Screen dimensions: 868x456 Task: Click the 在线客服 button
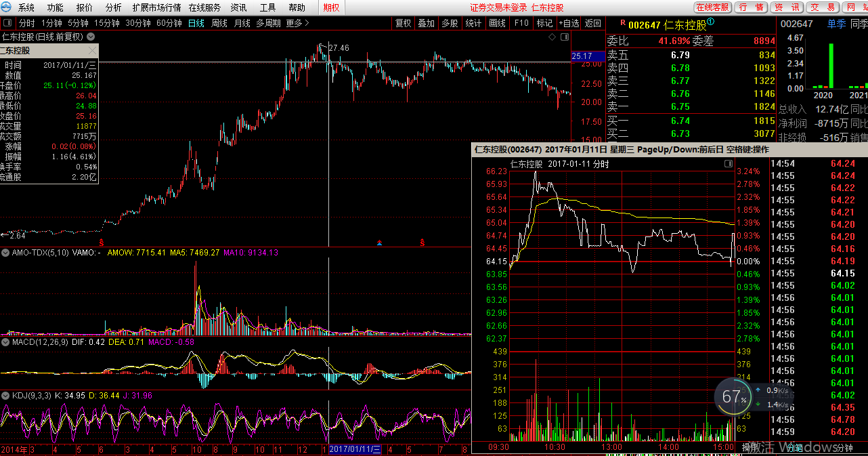(x=712, y=7)
